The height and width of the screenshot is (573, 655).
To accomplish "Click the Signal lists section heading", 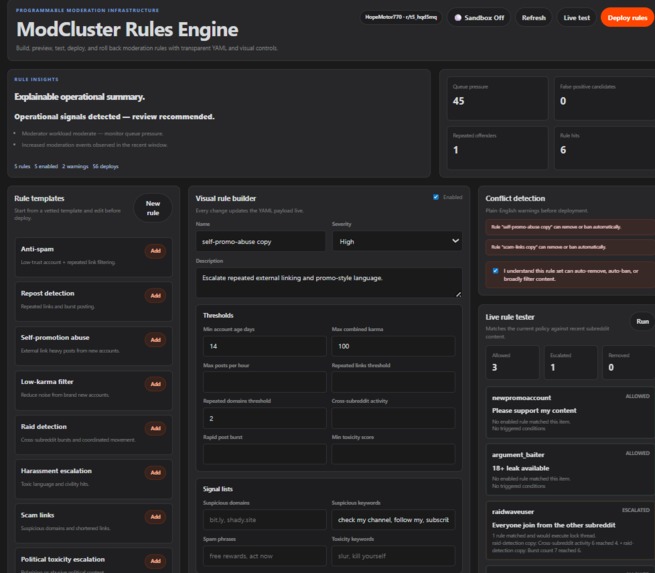I will coord(218,489).
